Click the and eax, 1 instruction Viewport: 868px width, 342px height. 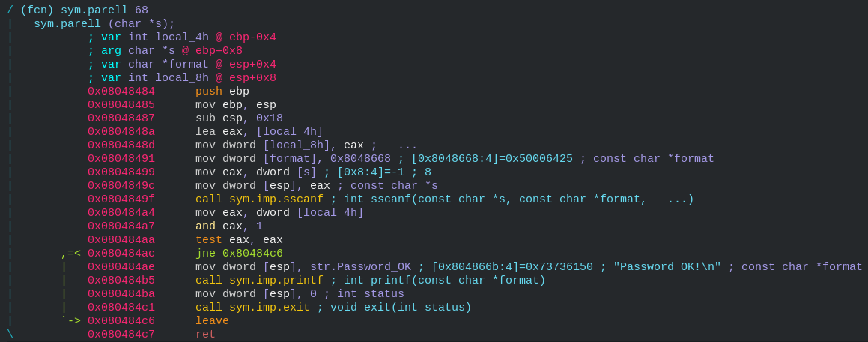click(229, 226)
